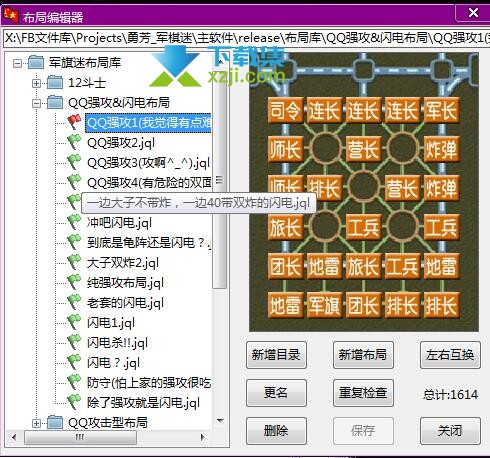Screen dimensions: 490x458
Task: Select the 连长 piece adjacent to 司令
Action: 324,110
